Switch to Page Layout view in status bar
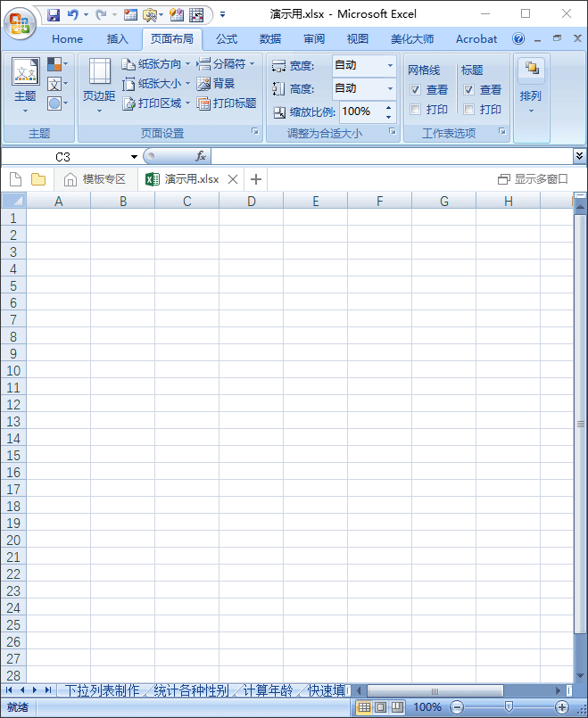Viewport: 588px width, 718px height. [x=381, y=707]
